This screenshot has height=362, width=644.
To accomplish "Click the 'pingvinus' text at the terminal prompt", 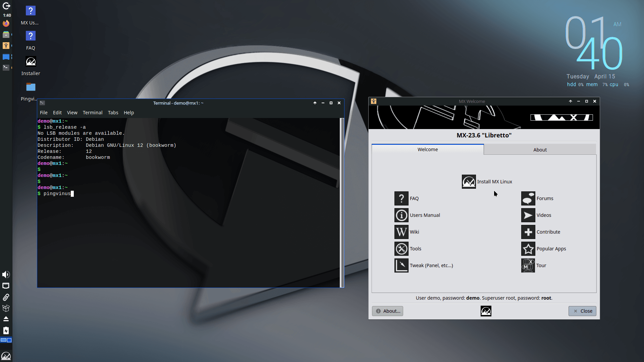I will 57,193.
